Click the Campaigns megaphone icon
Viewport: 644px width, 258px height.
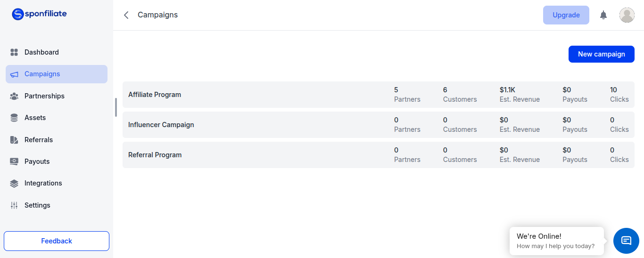point(14,74)
